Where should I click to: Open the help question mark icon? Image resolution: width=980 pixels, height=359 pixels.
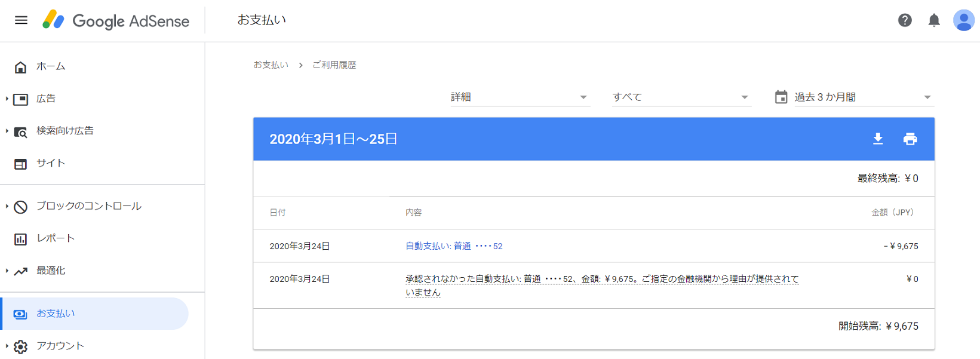(904, 20)
